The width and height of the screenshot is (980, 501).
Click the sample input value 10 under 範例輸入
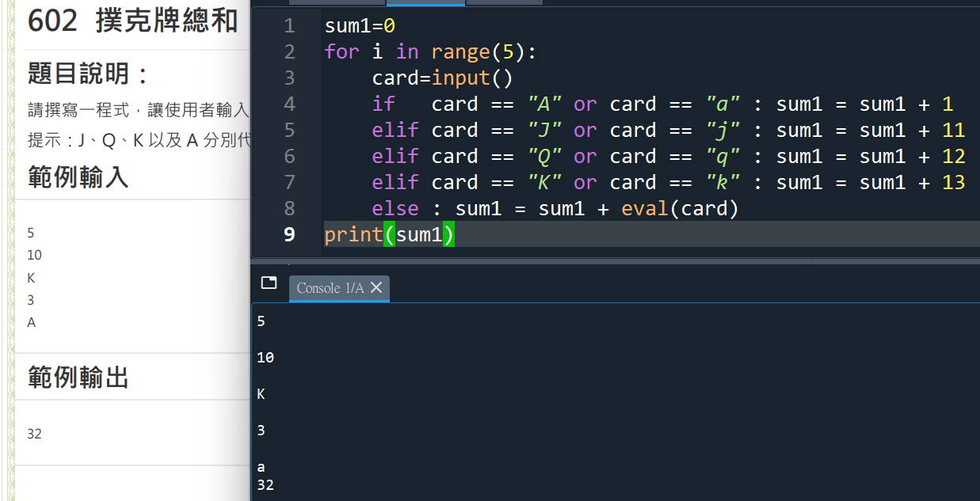pyautogui.click(x=34, y=255)
